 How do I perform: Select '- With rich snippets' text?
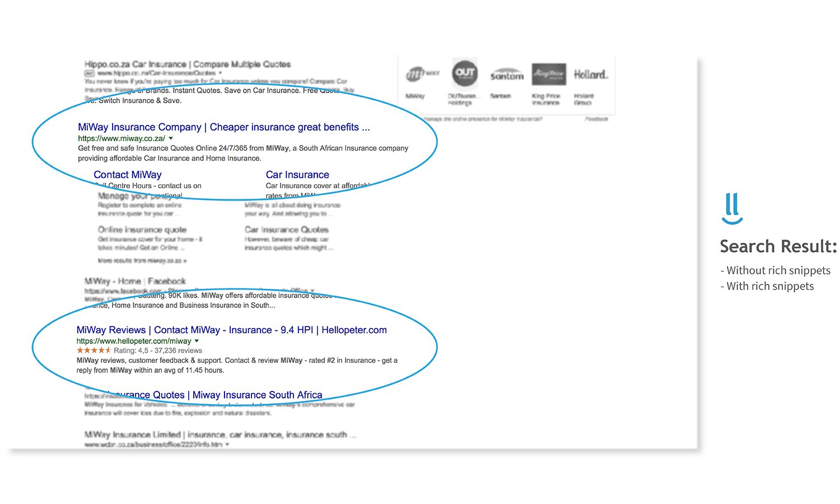[x=767, y=286]
